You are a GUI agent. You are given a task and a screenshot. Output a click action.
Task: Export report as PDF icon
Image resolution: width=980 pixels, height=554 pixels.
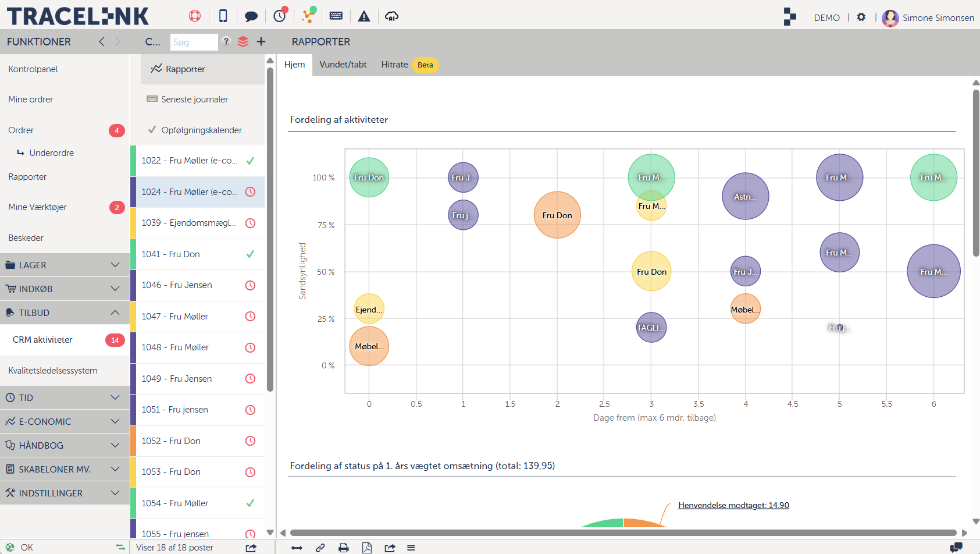(x=367, y=548)
